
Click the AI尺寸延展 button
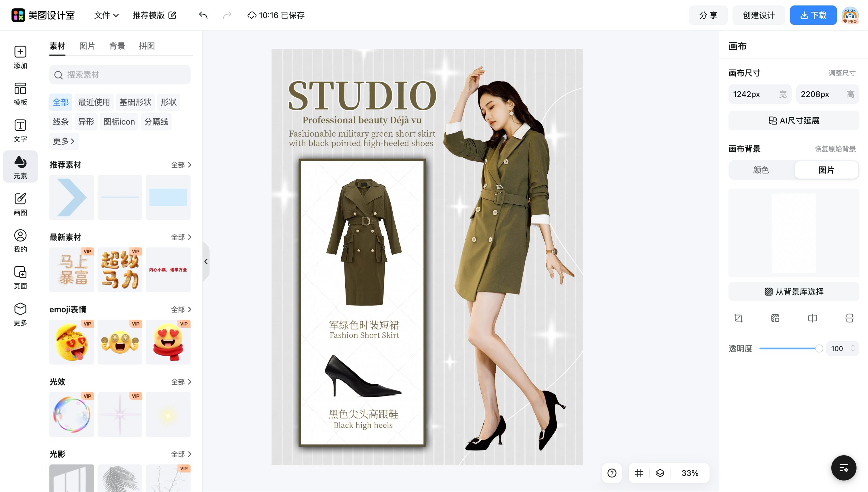[x=793, y=121]
